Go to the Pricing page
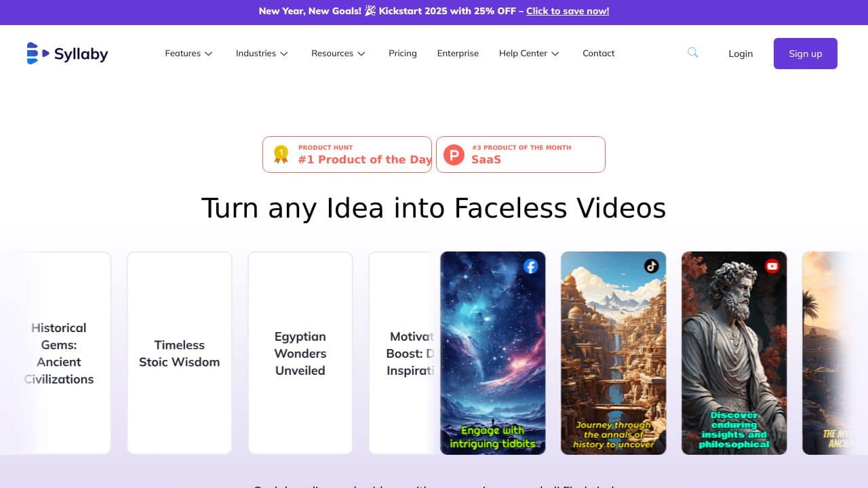The height and width of the screenshot is (488, 868). 403,54
